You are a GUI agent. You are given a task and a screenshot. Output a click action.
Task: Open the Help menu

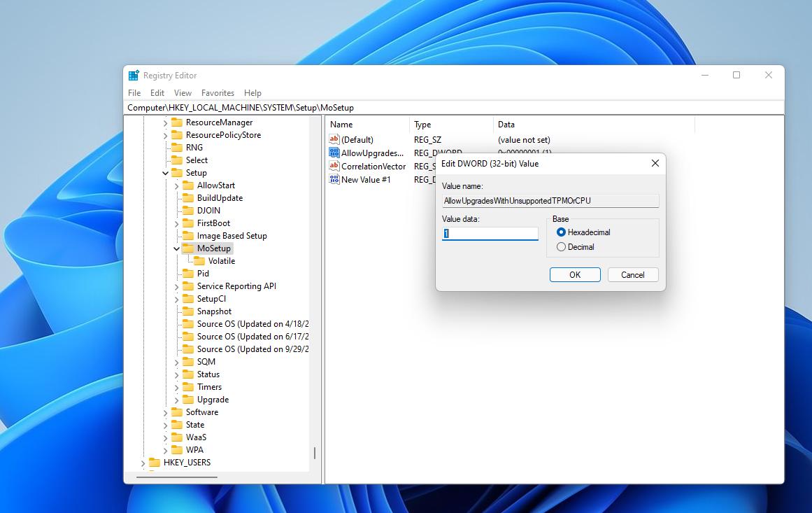pyautogui.click(x=252, y=93)
